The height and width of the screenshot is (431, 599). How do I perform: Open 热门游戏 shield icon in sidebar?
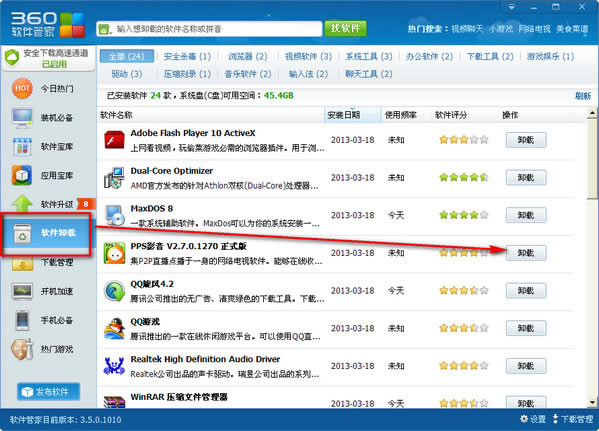click(x=22, y=349)
